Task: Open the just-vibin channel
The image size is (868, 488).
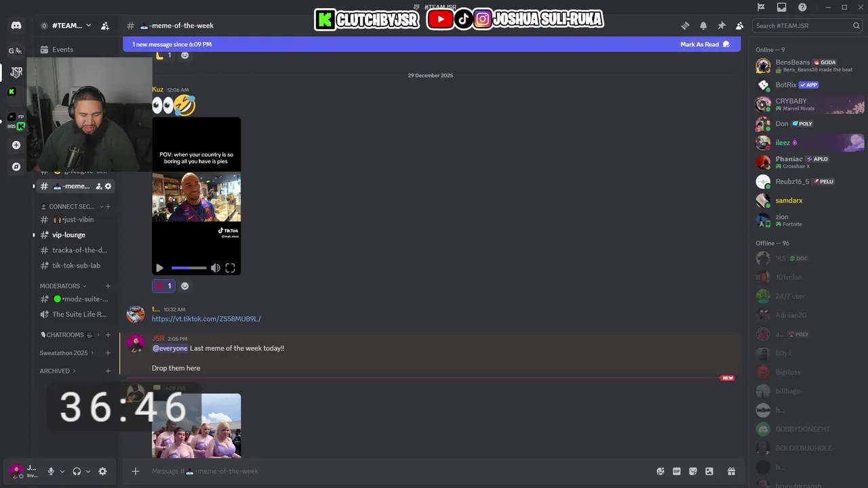Action: point(75,220)
